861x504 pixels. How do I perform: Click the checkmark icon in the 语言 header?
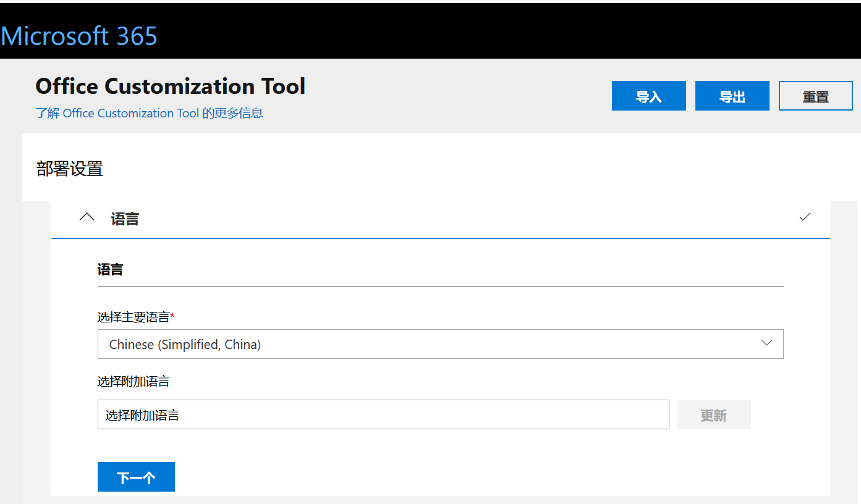pos(805,217)
